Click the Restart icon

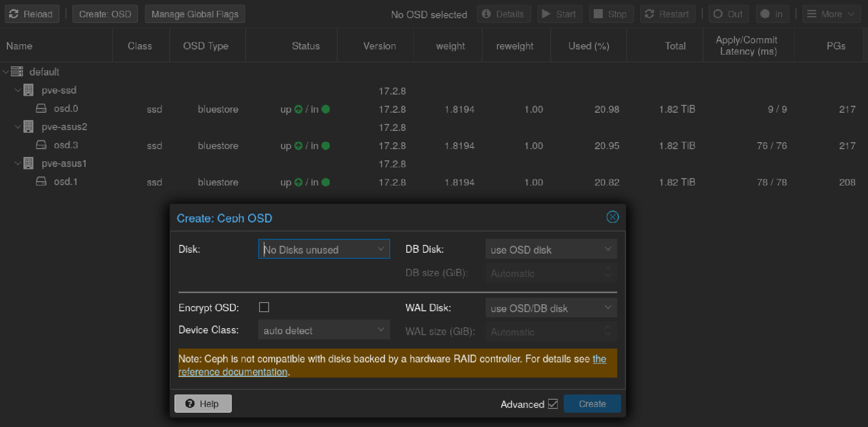click(x=649, y=13)
